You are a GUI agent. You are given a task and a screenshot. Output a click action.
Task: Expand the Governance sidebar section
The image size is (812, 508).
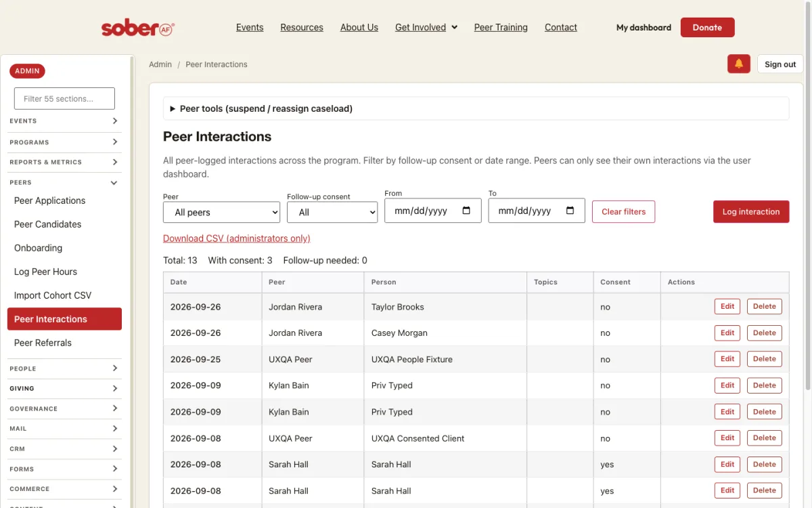pyautogui.click(x=64, y=408)
